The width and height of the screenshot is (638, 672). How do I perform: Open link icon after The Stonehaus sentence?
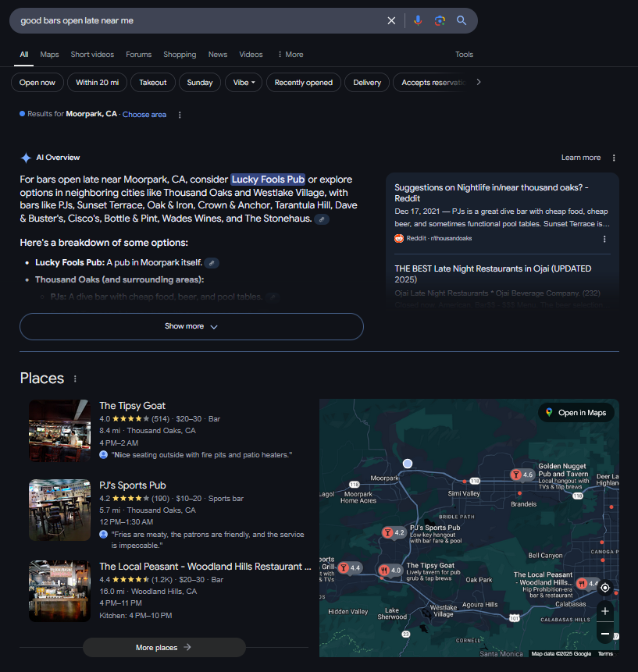coord(322,219)
